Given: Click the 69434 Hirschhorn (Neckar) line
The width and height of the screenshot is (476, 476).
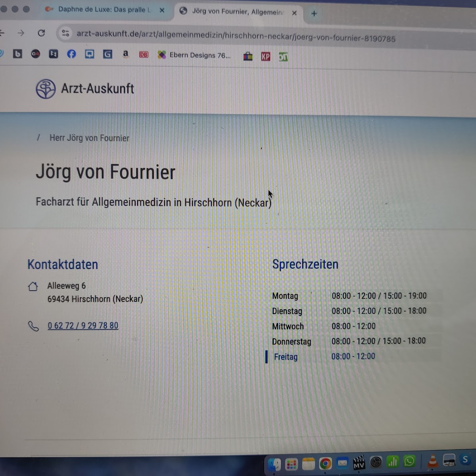Looking at the screenshot, I should 95,299.
